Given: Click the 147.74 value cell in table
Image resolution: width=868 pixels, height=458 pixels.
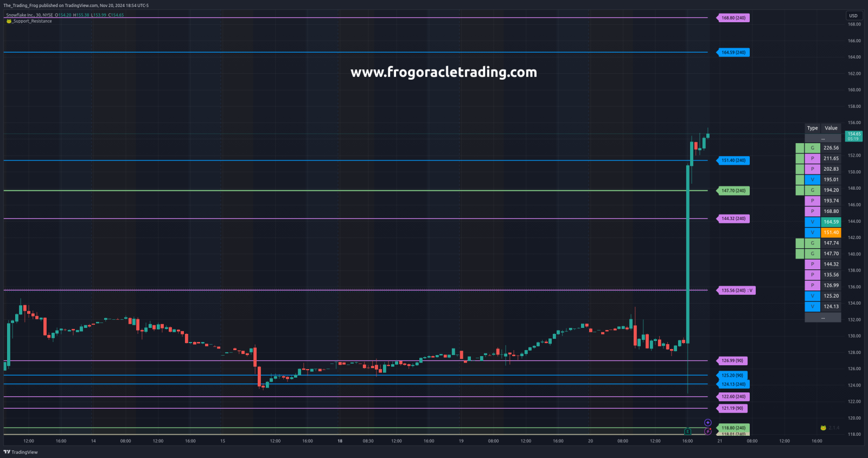Looking at the screenshot, I should click(x=831, y=243).
